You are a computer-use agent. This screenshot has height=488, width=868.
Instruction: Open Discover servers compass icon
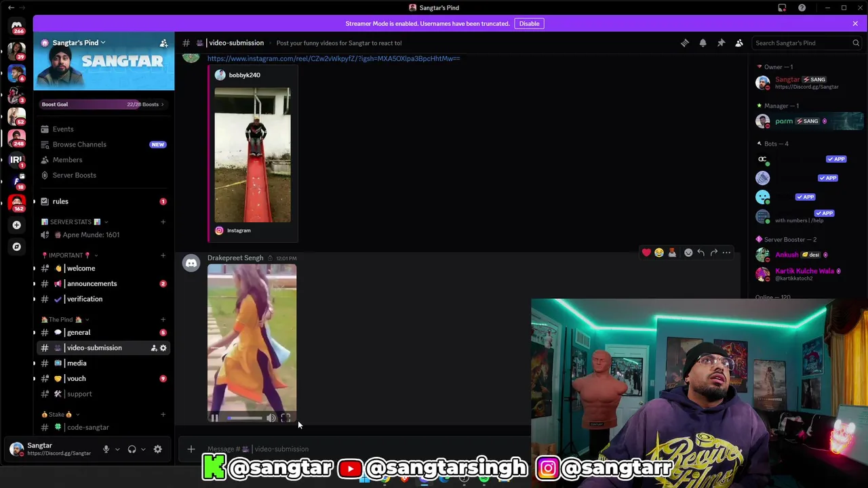17,247
